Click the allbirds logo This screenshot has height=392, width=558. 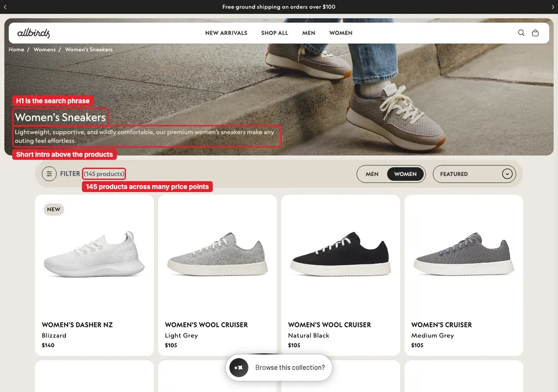pyautogui.click(x=33, y=33)
